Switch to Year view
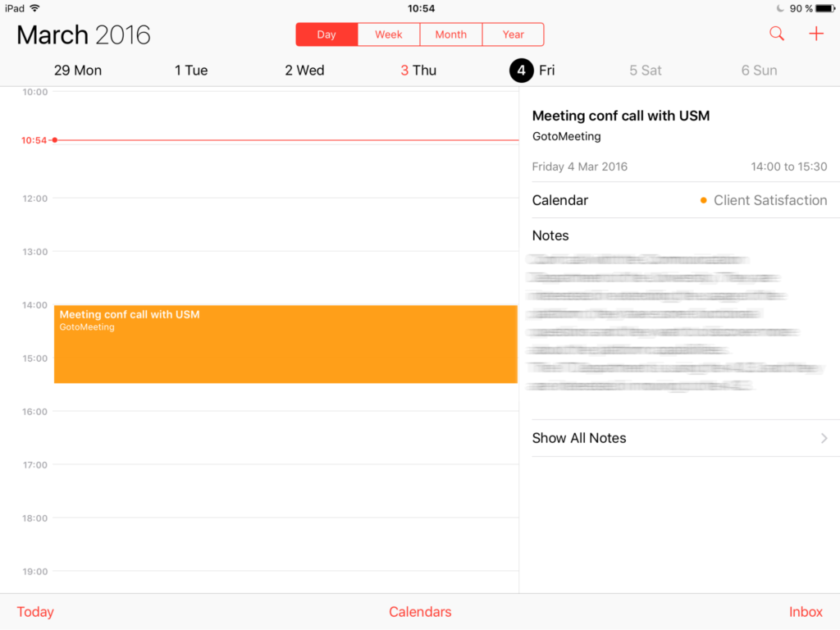 point(513,34)
